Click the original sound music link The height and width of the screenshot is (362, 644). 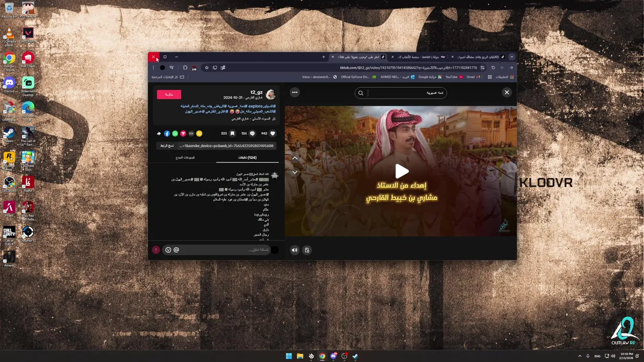pos(253,119)
